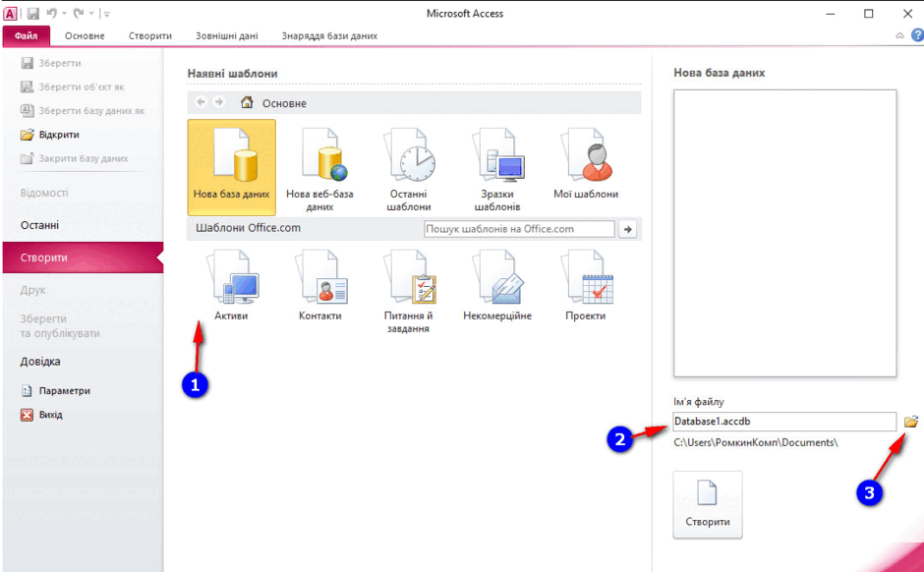Click the Save icon in quick access toolbar

[x=33, y=13]
